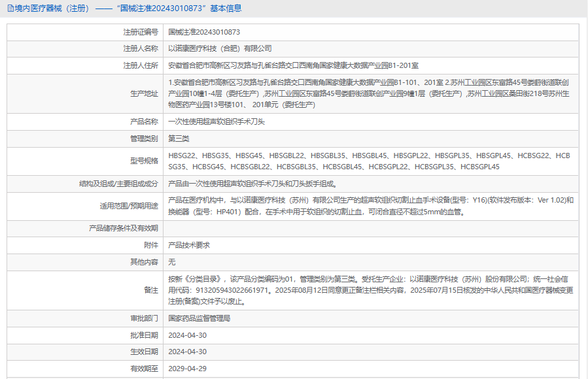
Task: Click the 型号规格 label
Action: (144, 161)
